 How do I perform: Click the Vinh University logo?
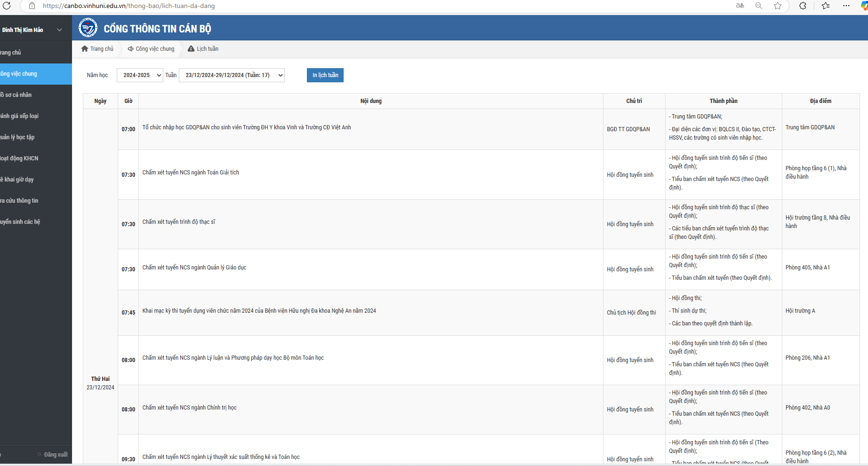88,28
